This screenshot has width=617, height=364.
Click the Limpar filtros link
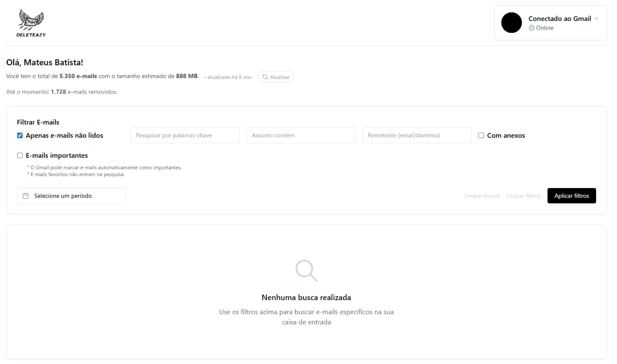523,196
